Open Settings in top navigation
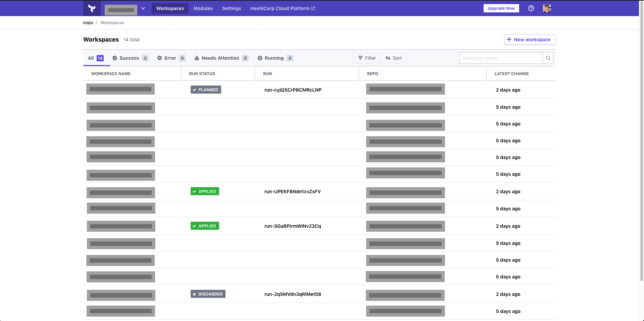Image resolution: width=644 pixels, height=321 pixels. [x=231, y=8]
